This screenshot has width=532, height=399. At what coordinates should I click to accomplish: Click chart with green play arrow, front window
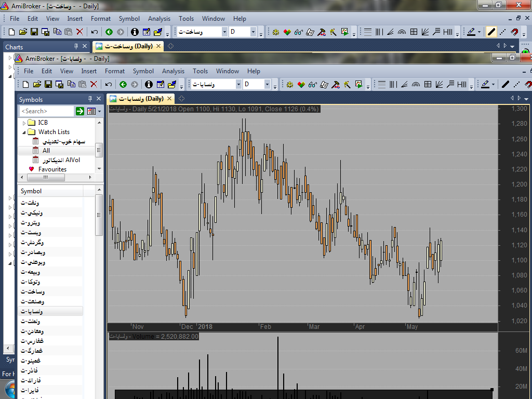(x=358, y=85)
